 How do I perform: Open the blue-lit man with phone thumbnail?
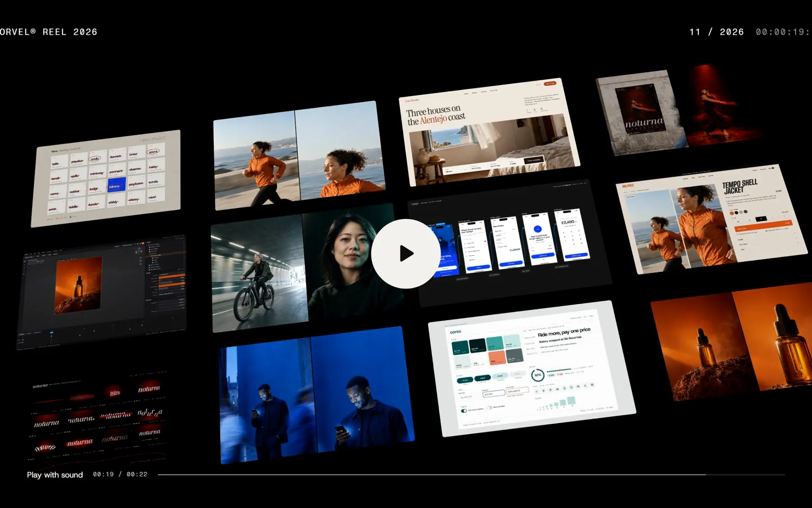317,395
